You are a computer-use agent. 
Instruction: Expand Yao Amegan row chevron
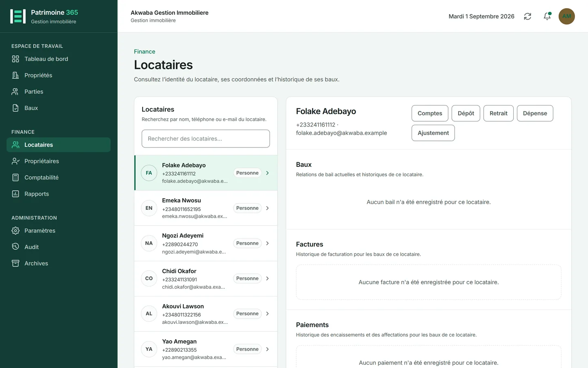(267, 349)
